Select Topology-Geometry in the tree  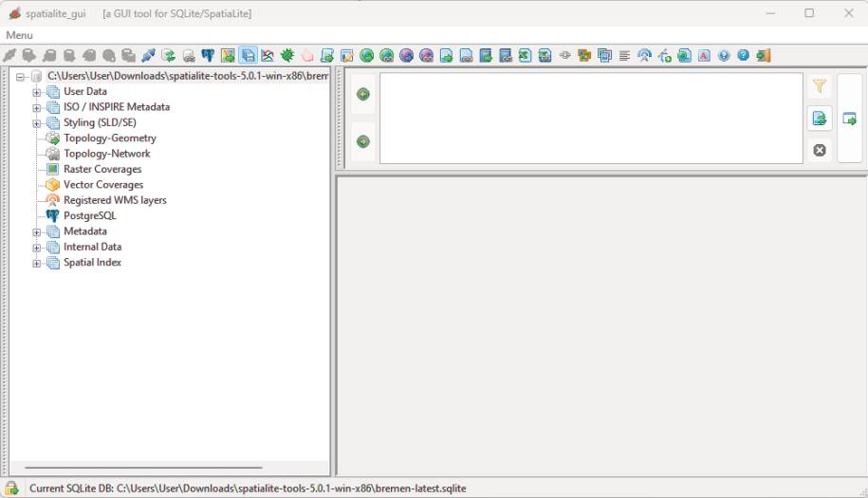pyautogui.click(x=110, y=138)
